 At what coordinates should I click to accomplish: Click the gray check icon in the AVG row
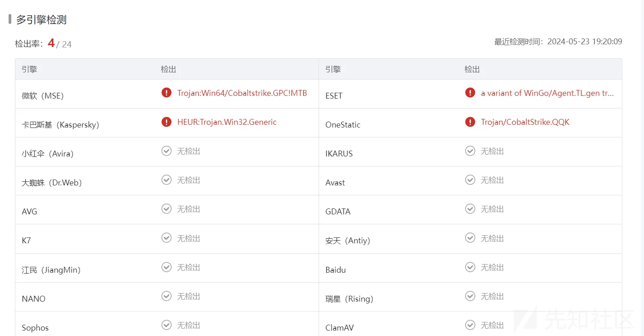coord(166,208)
